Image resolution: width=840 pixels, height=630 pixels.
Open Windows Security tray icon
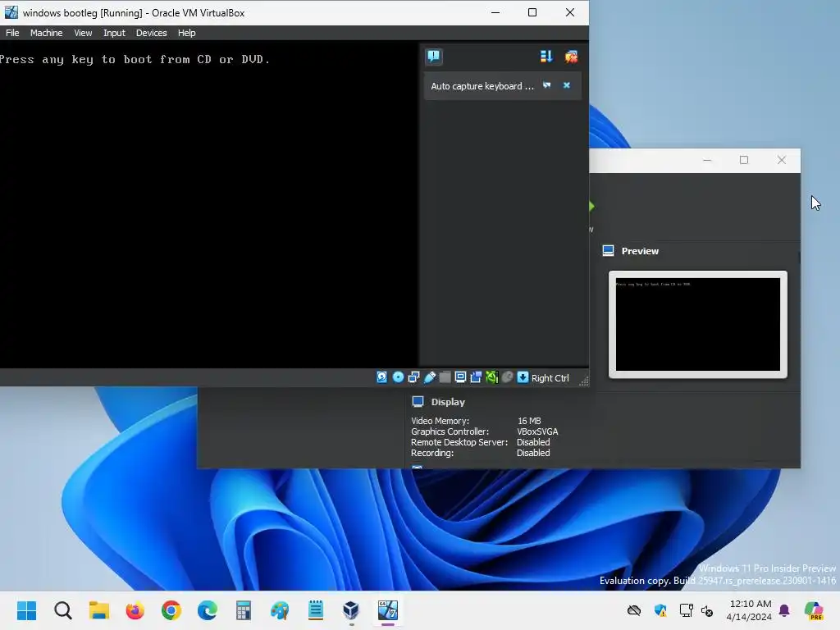click(x=660, y=610)
